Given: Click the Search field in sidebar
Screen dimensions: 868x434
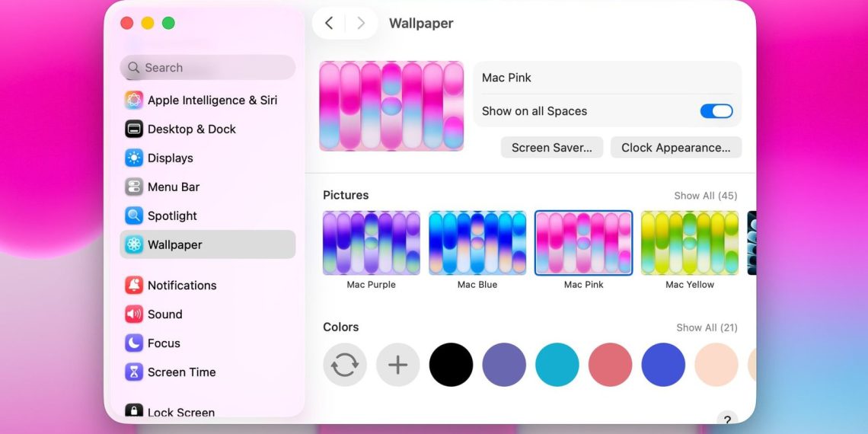Looking at the screenshot, I should pyautogui.click(x=208, y=68).
